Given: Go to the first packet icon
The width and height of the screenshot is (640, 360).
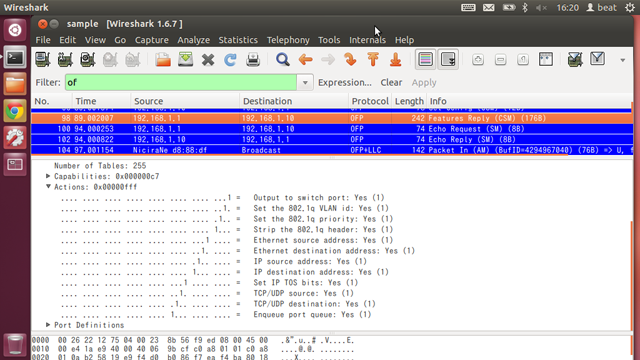Looking at the screenshot, I should 373,60.
